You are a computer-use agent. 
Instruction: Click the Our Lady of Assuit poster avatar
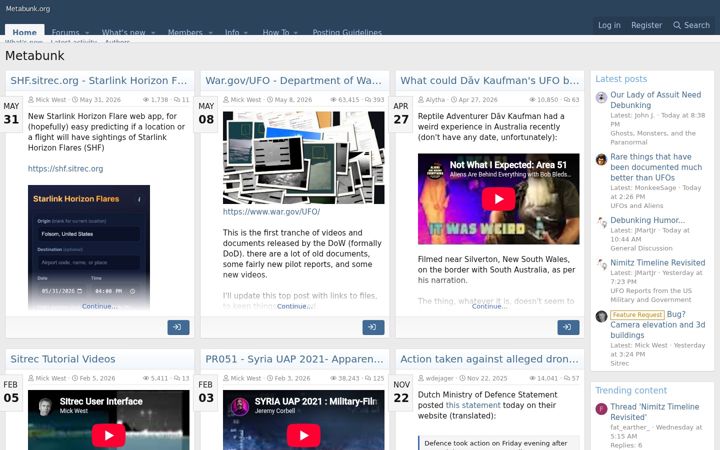(x=601, y=97)
